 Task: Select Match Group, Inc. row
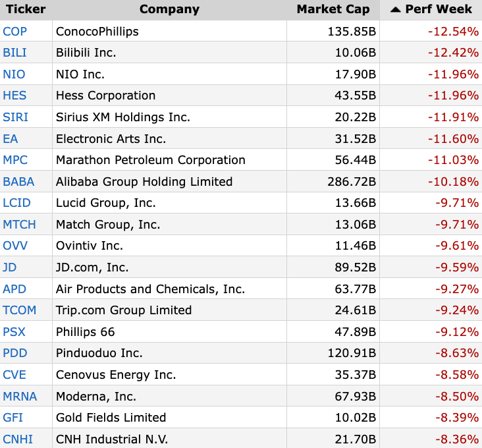108,225
